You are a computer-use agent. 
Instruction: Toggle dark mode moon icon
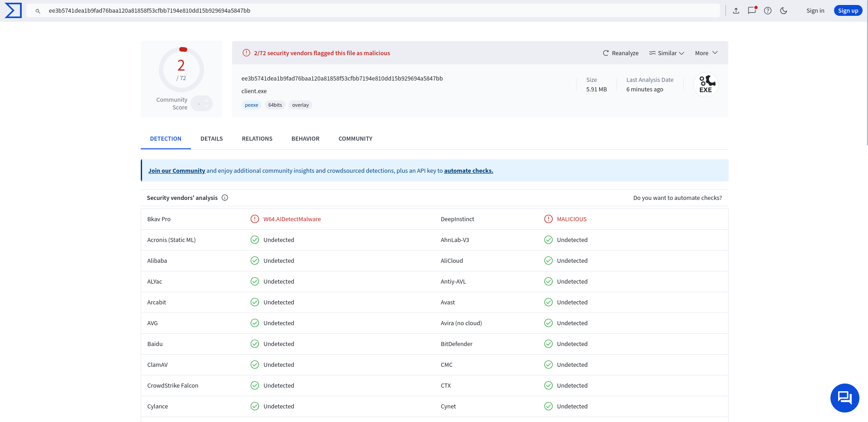[784, 10]
